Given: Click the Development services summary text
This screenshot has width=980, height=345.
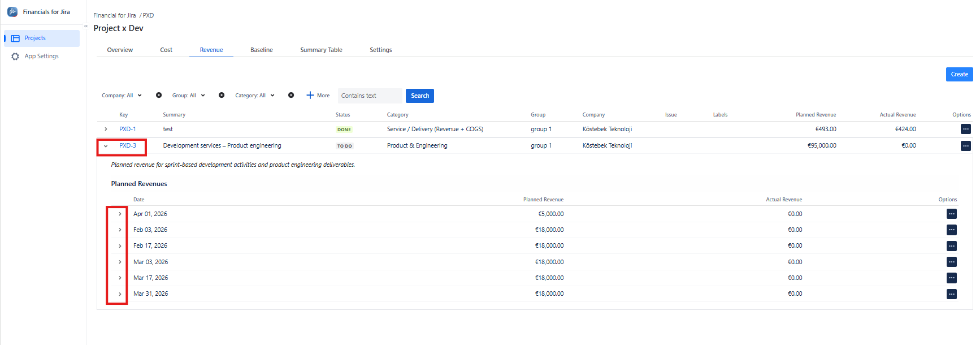Looking at the screenshot, I should pos(222,145).
